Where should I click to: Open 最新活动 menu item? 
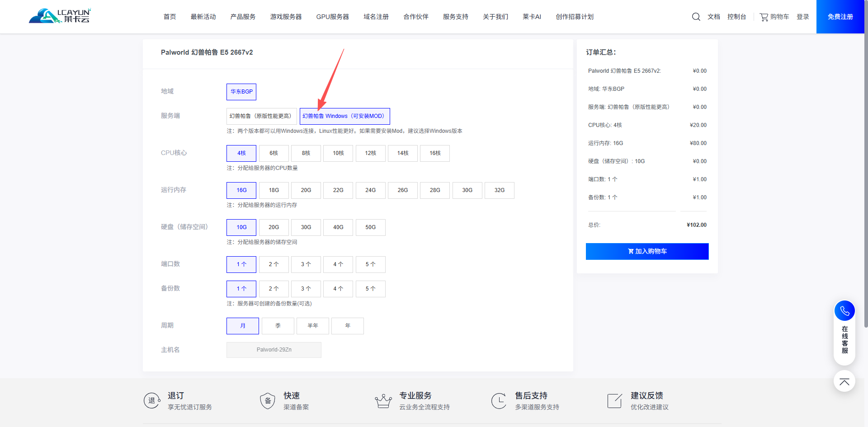click(203, 17)
